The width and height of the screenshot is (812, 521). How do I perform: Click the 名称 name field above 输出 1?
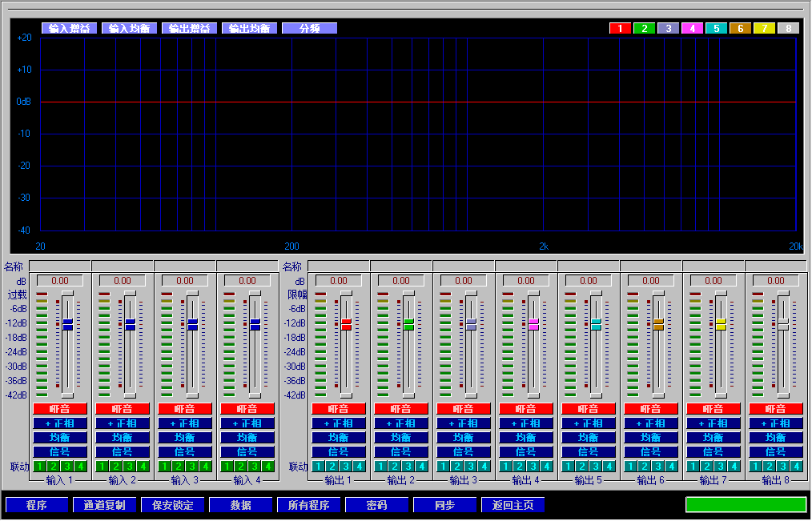click(339, 267)
